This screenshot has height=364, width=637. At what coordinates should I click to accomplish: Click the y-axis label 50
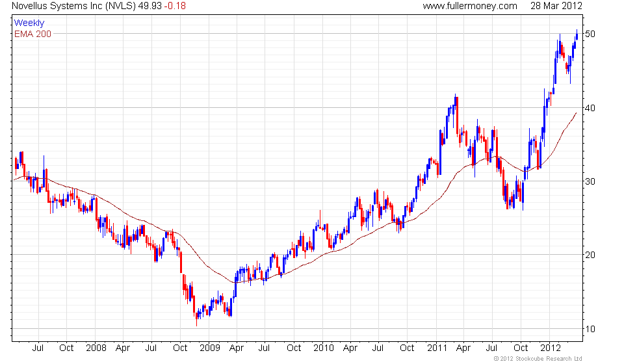click(590, 34)
